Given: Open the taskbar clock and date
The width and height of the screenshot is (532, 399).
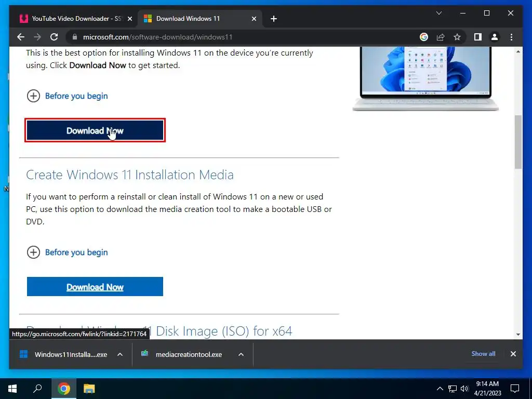Looking at the screenshot, I should click(487, 389).
